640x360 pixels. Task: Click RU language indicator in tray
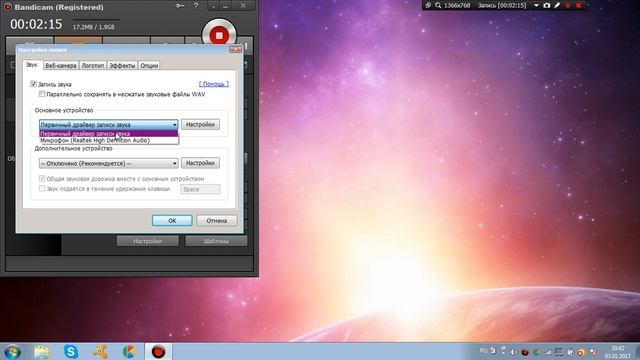click(483, 351)
